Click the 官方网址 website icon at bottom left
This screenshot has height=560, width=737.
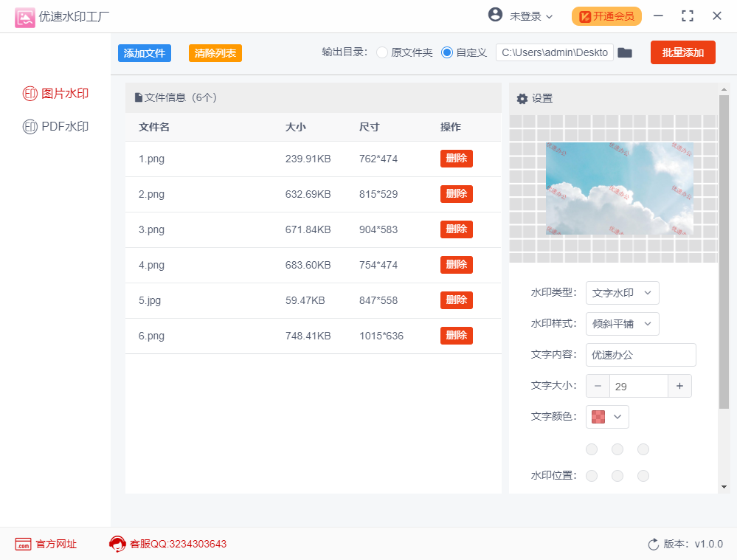[22, 545]
